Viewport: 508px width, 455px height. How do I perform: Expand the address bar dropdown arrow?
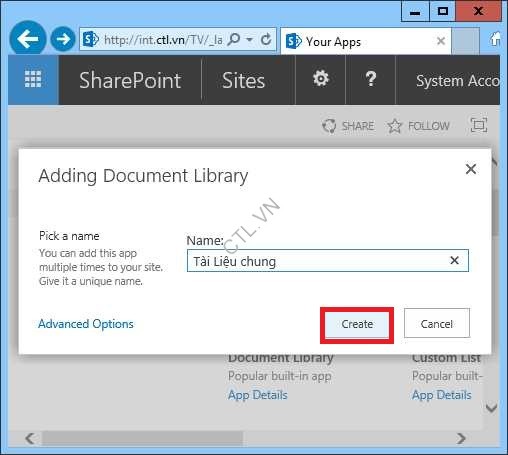(249, 40)
